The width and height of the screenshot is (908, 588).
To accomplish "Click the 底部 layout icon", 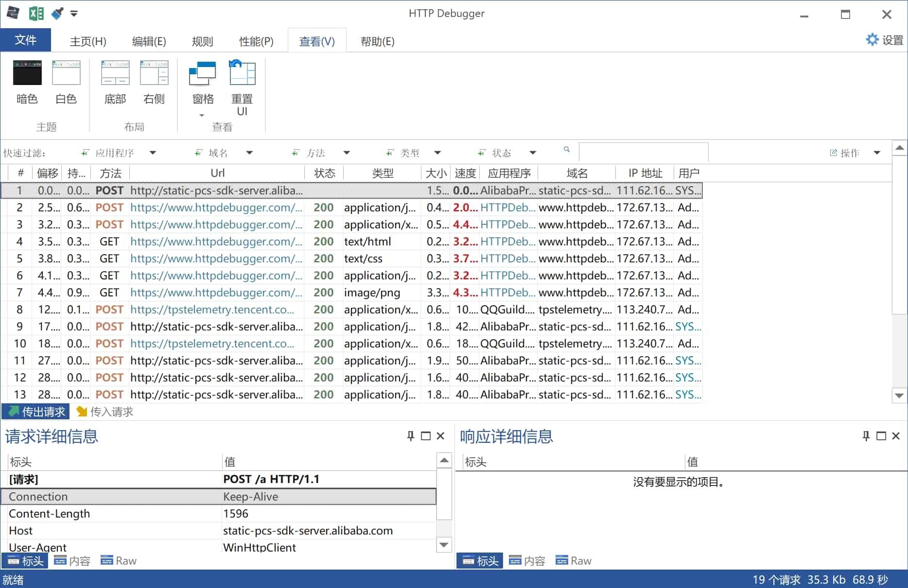I will pyautogui.click(x=115, y=73).
